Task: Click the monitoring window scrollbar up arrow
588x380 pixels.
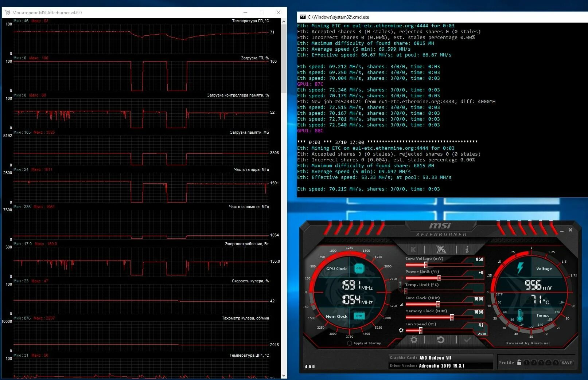Action: tap(284, 21)
